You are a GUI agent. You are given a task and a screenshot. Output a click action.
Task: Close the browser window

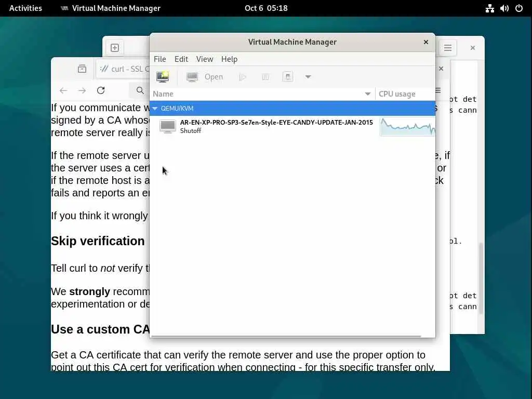pos(441,69)
